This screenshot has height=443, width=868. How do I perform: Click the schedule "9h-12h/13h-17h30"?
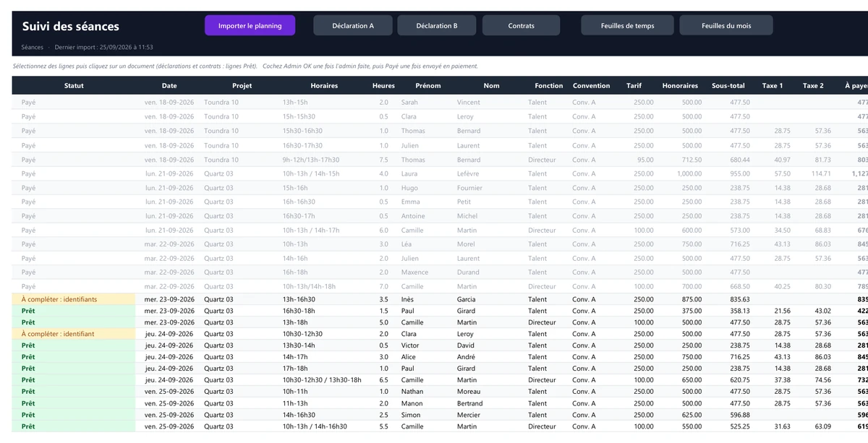click(x=311, y=160)
